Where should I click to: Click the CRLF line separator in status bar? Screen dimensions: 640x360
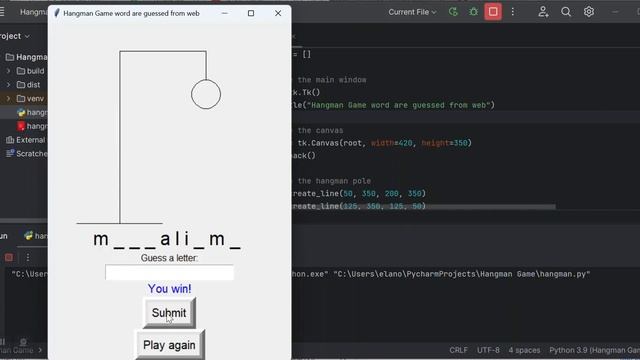tap(458, 350)
